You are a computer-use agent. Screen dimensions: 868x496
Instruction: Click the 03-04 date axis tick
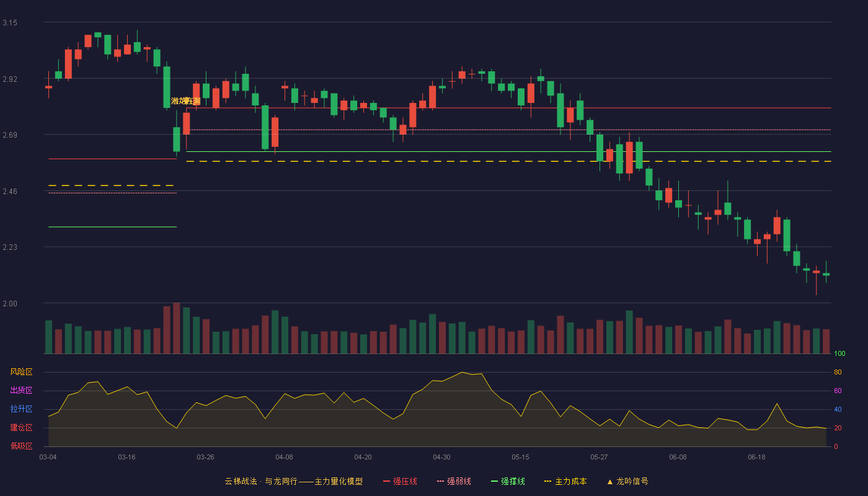click(x=48, y=457)
